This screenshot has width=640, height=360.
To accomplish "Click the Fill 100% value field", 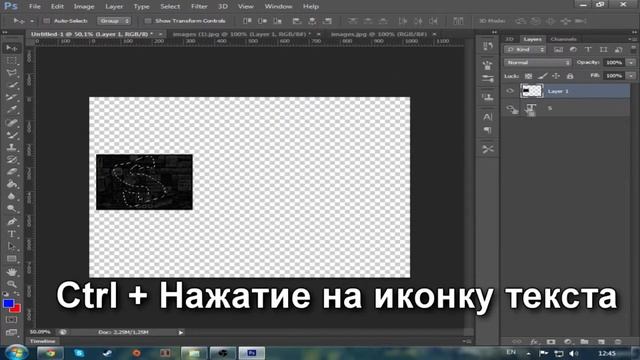I will click(x=614, y=76).
